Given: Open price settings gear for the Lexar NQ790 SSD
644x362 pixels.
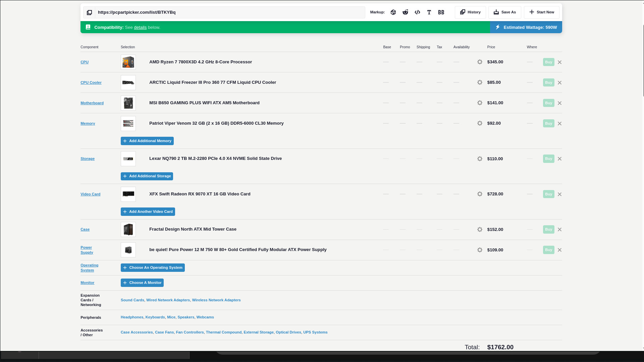Looking at the screenshot, I should coord(480,159).
